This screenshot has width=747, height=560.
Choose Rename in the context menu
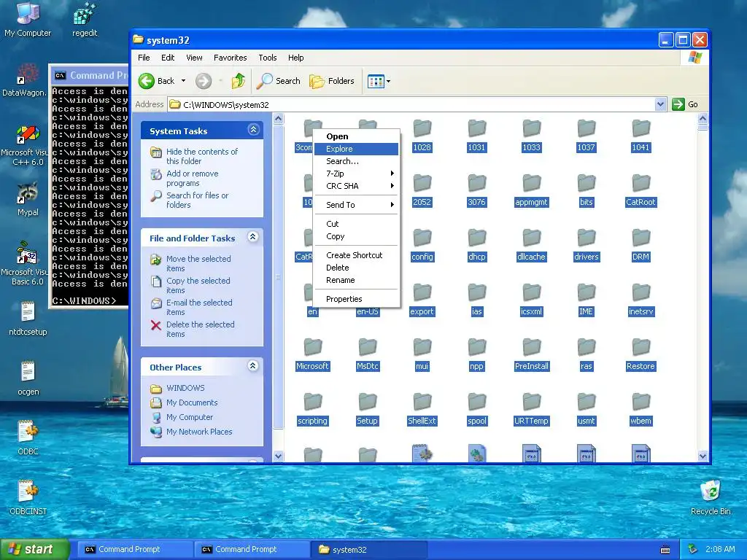click(356, 280)
